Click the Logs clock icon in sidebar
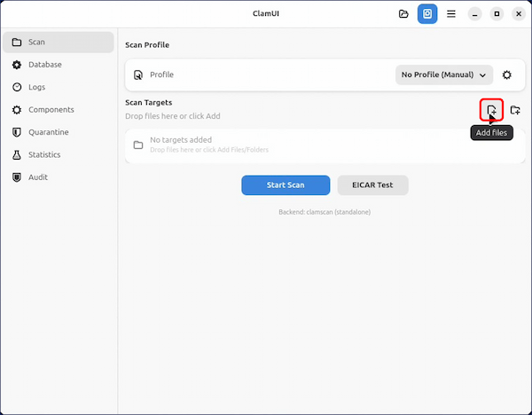This screenshot has height=415, width=532. [17, 87]
